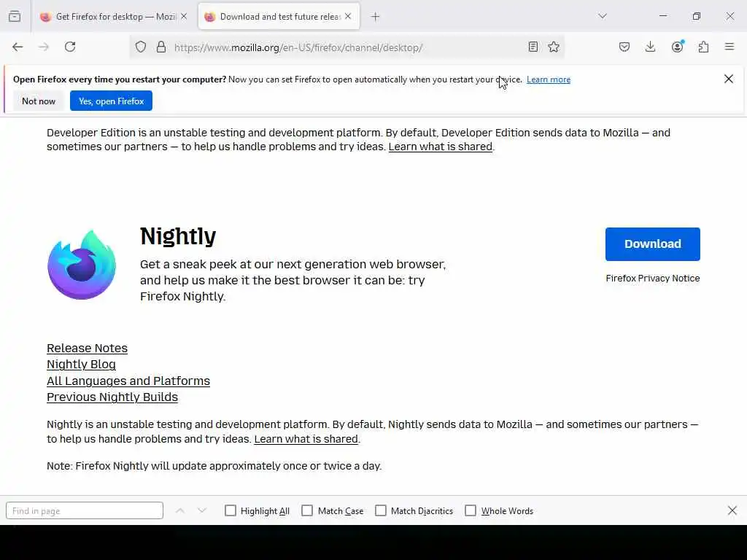Download Firefox Nightly
This screenshot has height=560, width=747.
pos(653,244)
